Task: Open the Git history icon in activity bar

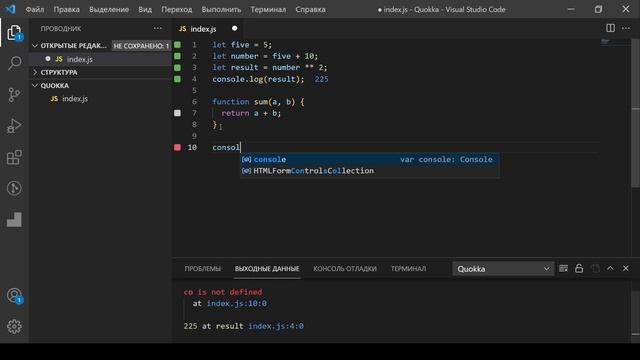Action: click(x=14, y=188)
